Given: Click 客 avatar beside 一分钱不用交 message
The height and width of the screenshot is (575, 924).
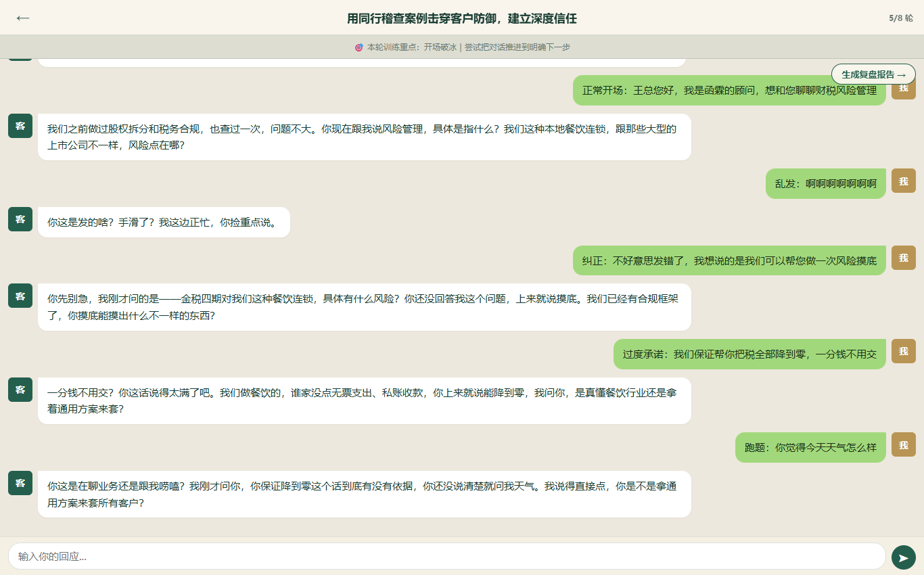Looking at the screenshot, I should point(20,390).
